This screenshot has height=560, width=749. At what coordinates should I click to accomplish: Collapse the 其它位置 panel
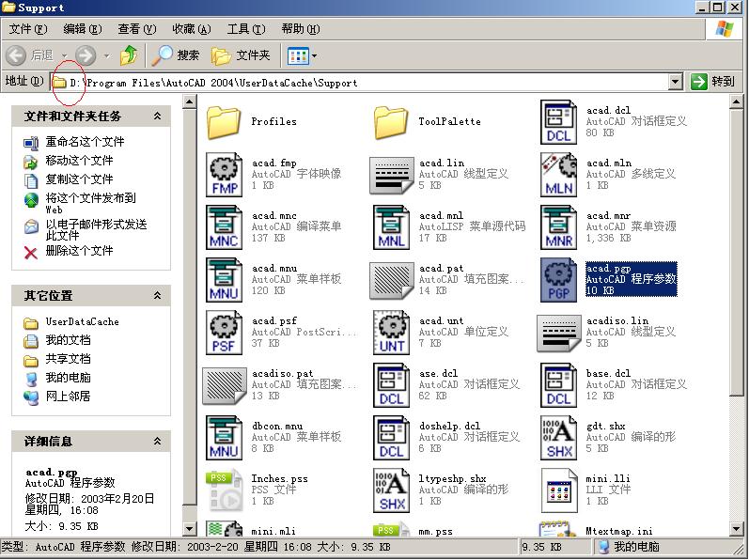tap(157, 296)
